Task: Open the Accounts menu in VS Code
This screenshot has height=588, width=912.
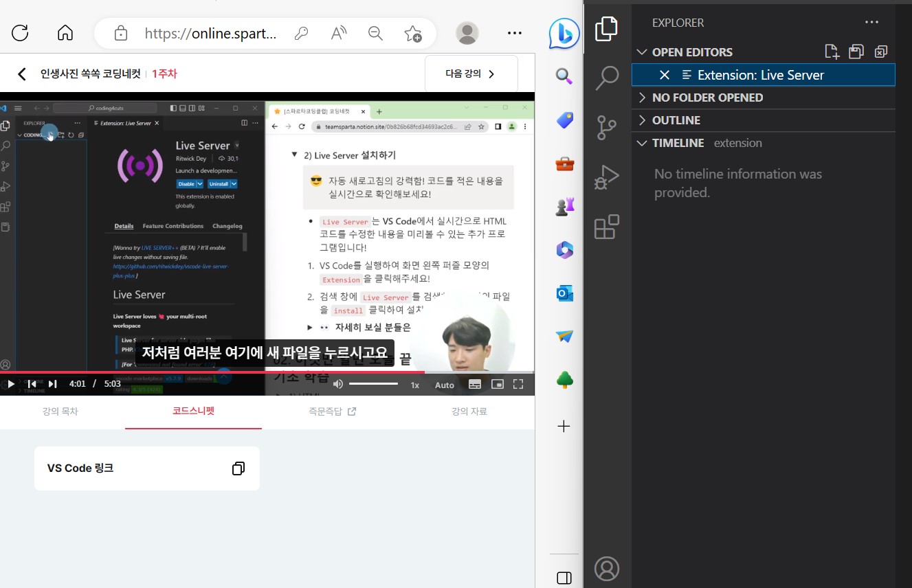Action: [x=607, y=569]
